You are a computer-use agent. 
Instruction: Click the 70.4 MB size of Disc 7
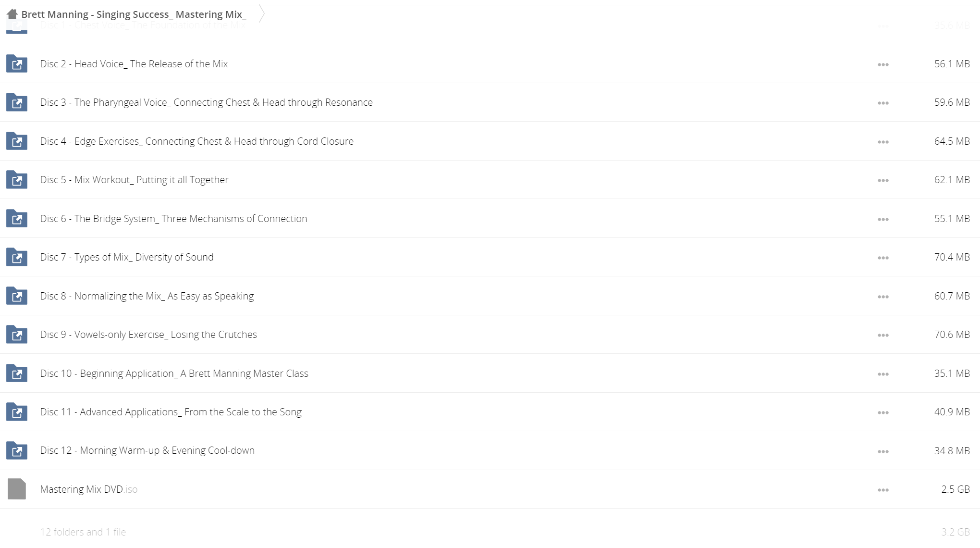click(952, 257)
